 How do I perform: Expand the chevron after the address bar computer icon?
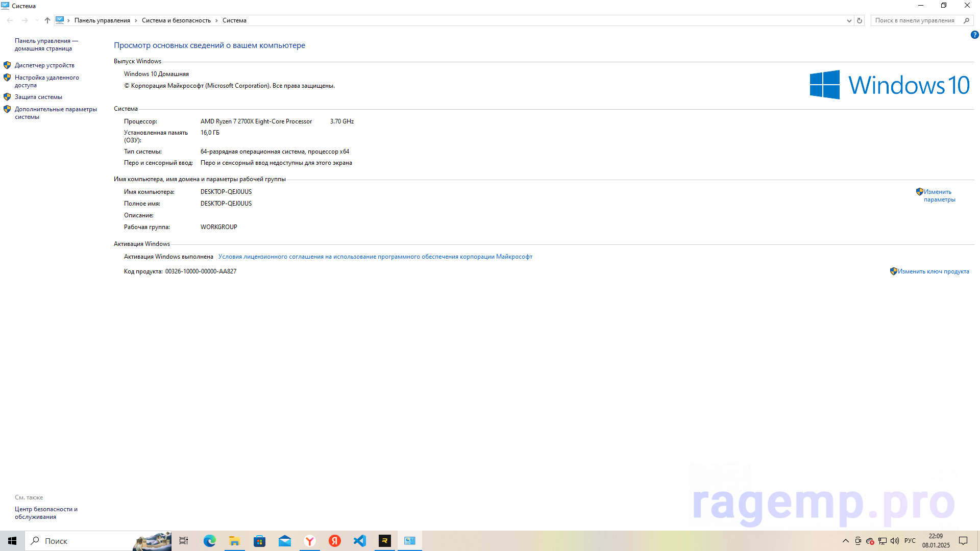click(x=69, y=20)
